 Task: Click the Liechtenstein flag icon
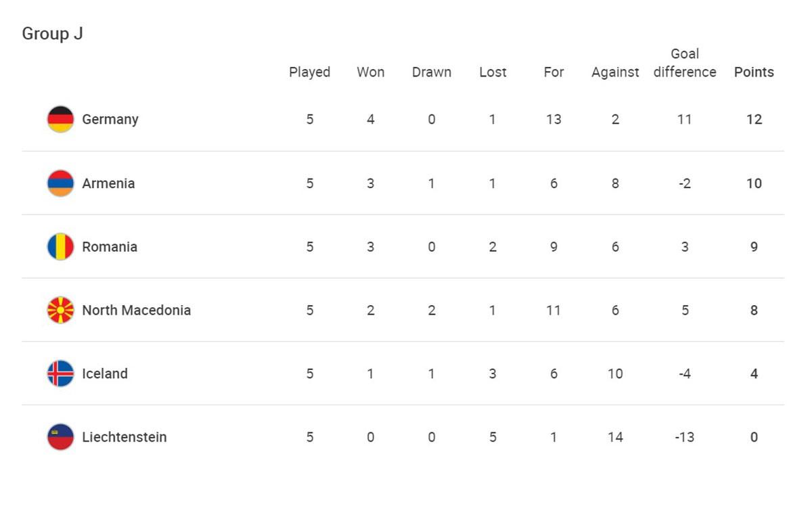(x=60, y=437)
